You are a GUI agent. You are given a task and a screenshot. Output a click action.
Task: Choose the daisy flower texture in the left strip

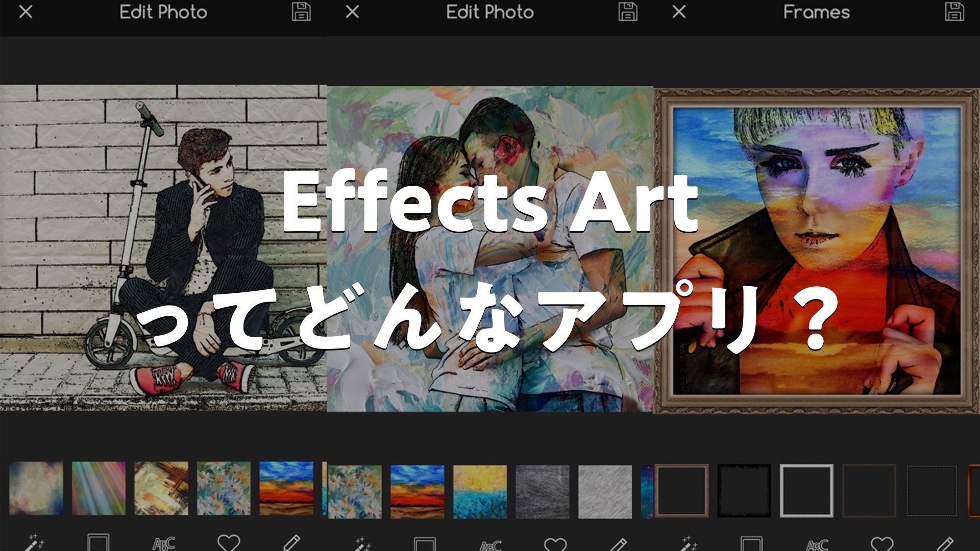coord(224,488)
